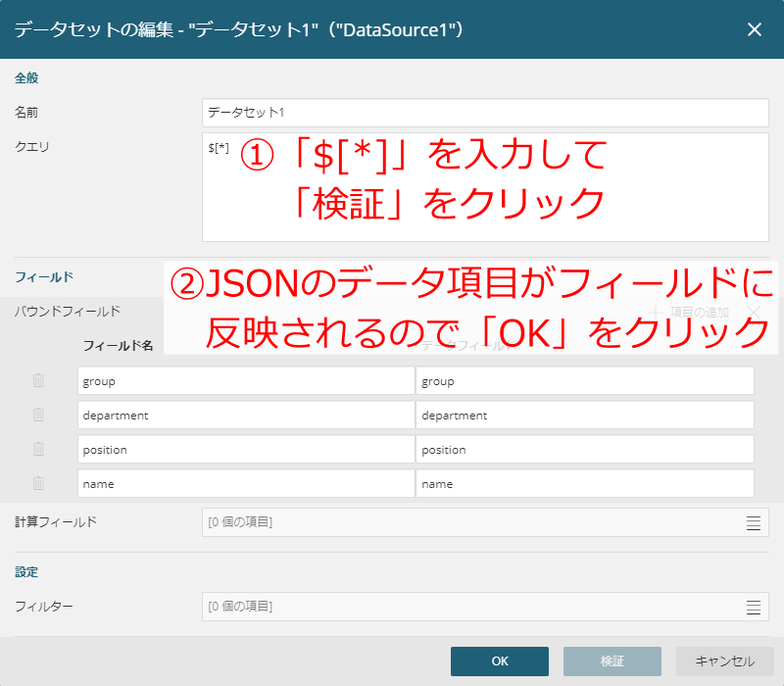The width and height of the screenshot is (784, 686).
Task: Edit the group field name box
Action: [x=246, y=380]
